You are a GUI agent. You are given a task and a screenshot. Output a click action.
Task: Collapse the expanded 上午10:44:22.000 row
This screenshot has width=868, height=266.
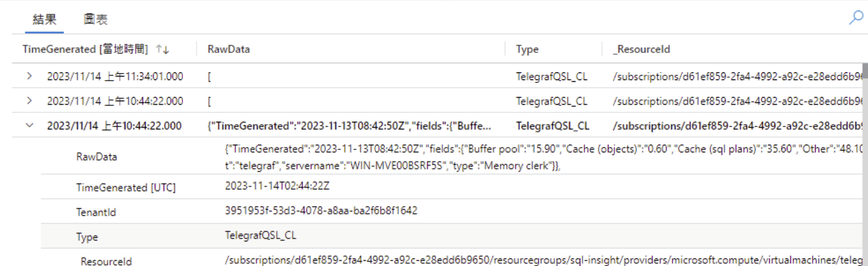click(x=29, y=125)
